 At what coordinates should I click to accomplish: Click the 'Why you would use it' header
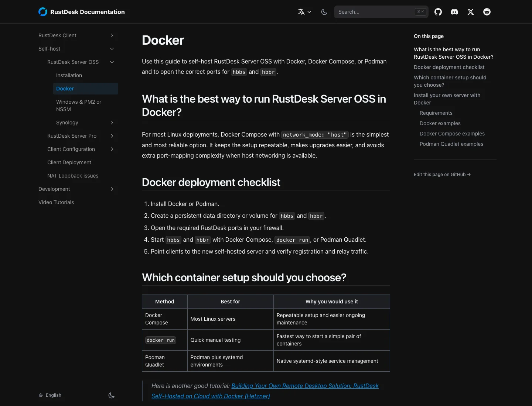click(332, 302)
